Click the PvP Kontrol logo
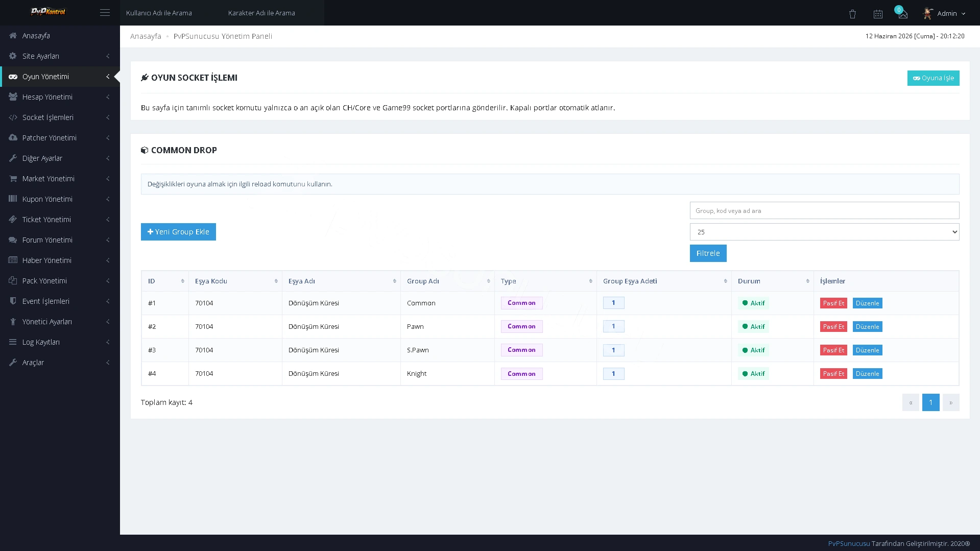The width and height of the screenshot is (980, 551). (x=48, y=11)
